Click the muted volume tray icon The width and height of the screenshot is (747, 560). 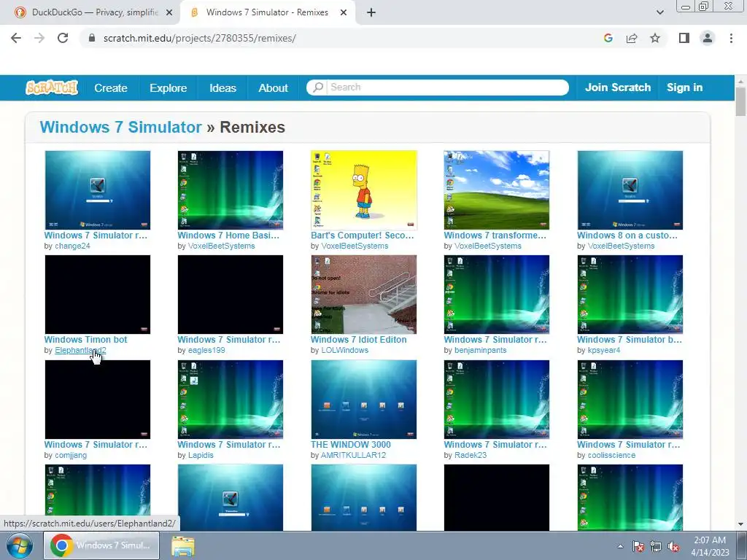[673, 547]
